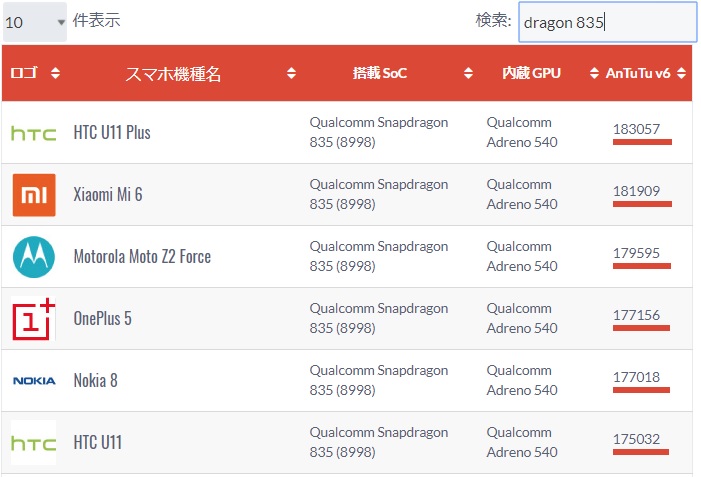The image size is (701, 477).
Task: Click SoC cell in OnePlus 5 row
Action: 379,318
